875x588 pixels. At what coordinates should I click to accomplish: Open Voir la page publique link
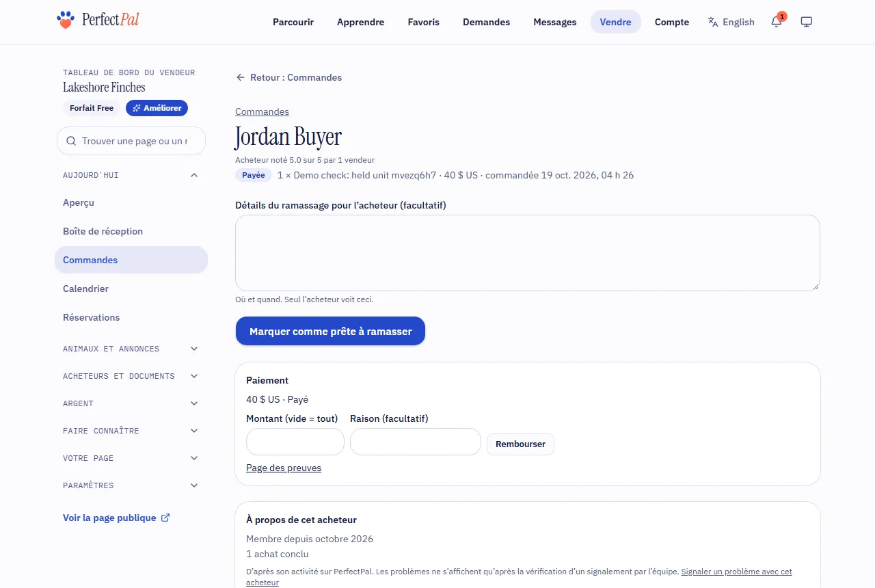[x=116, y=518]
